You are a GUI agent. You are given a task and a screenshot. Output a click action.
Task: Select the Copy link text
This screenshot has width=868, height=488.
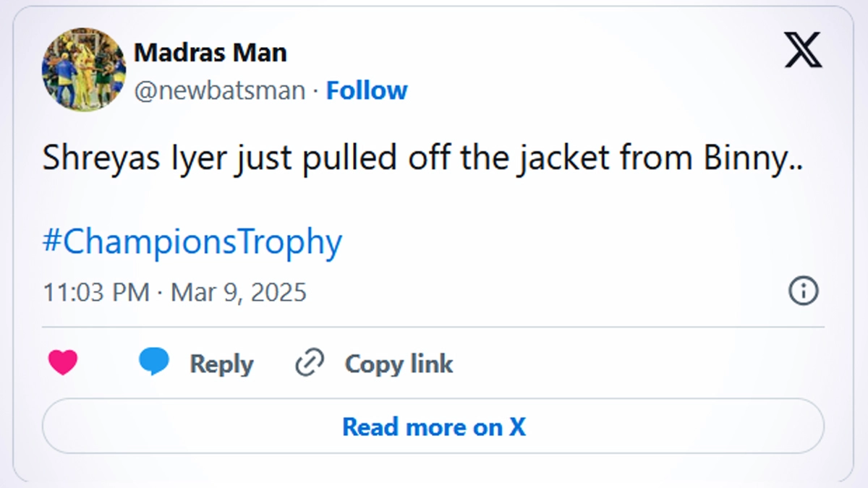tap(399, 364)
